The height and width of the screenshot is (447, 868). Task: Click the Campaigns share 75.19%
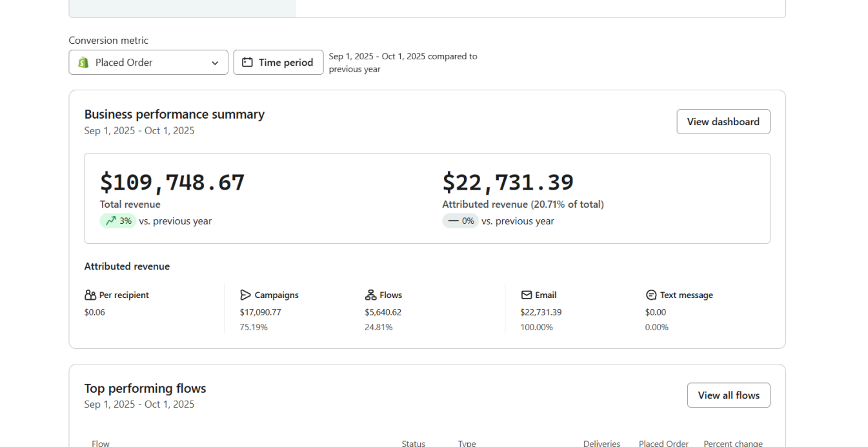(x=254, y=327)
